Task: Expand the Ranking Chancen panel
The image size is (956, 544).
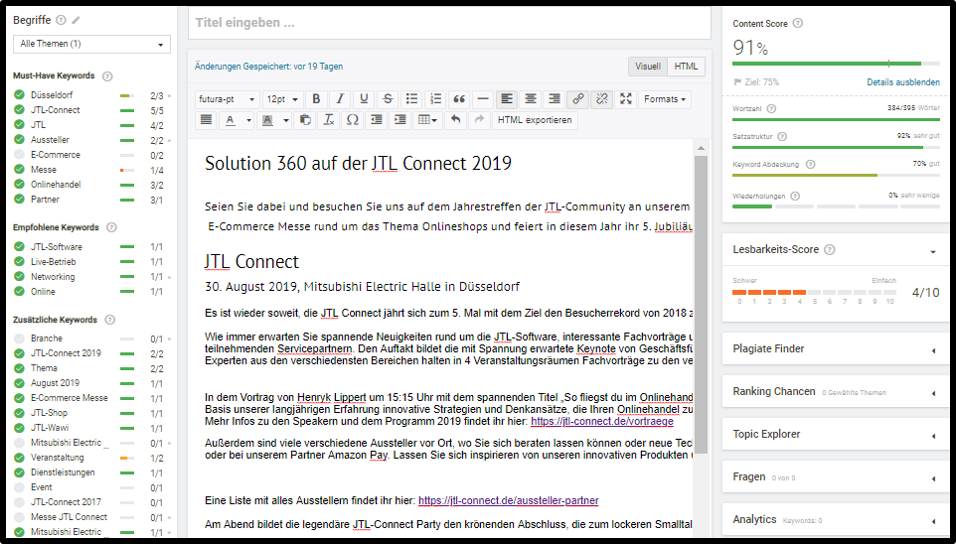Action: [933, 393]
